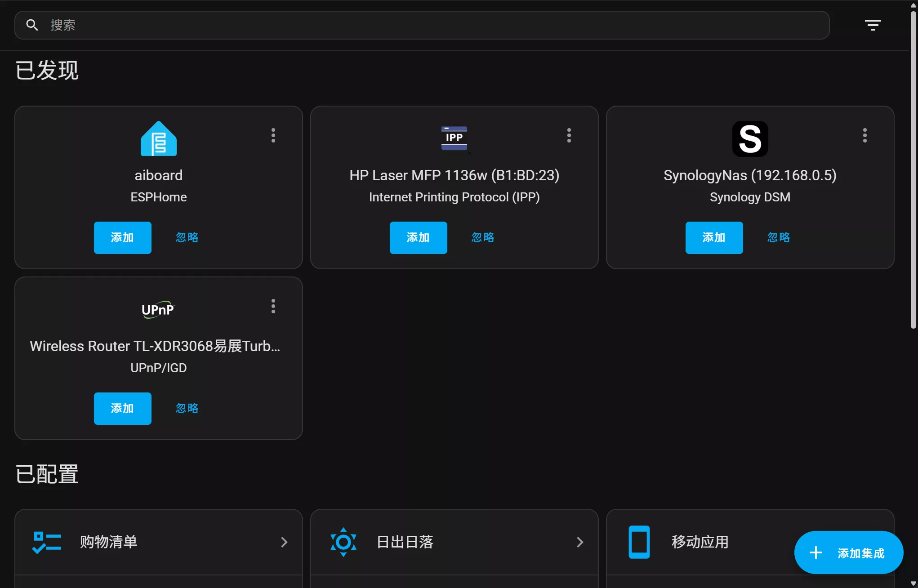The image size is (918, 588).
Task: Add the Wireless Router UPnP/IGD integration
Action: click(x=122, y=408)
